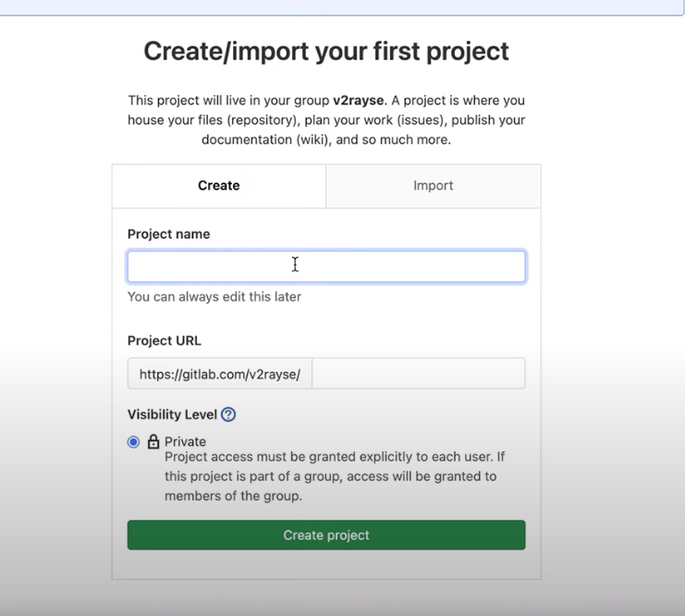Viewport: 685px width, 616px height.
Task: Click the Project URL field label
Action: (x=165, y=340)
